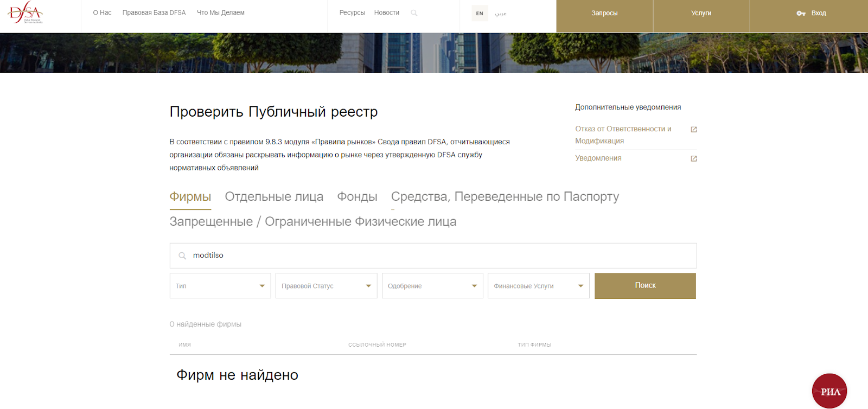
Task: Open the Что Мы Делаем menu
Action: (x=221, y=12)
